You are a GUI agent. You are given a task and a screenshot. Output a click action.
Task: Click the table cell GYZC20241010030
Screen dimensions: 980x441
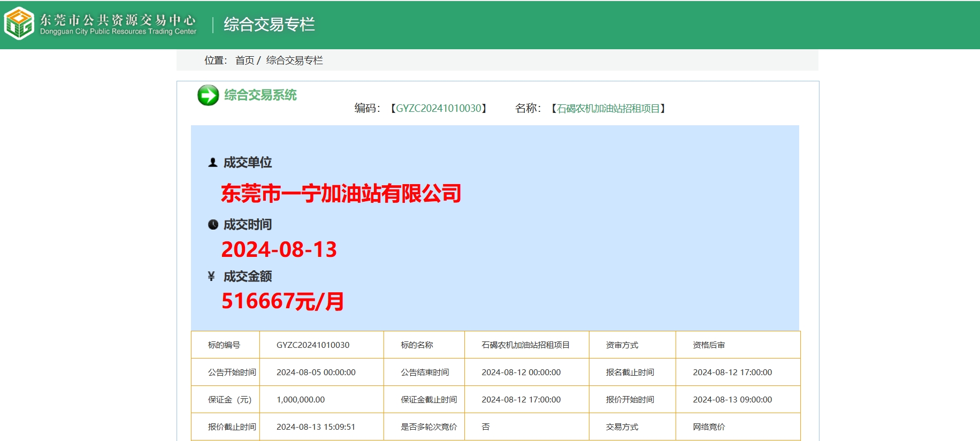click(x=321, y=345)
